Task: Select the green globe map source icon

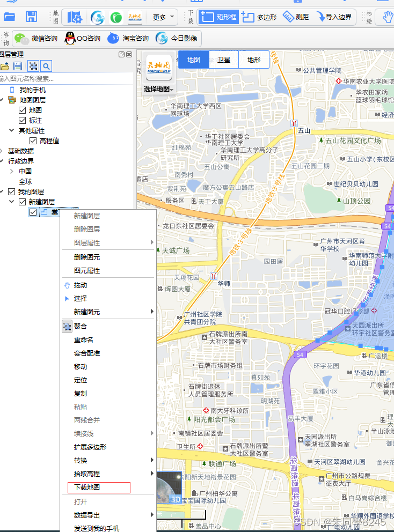Action: 116,17
